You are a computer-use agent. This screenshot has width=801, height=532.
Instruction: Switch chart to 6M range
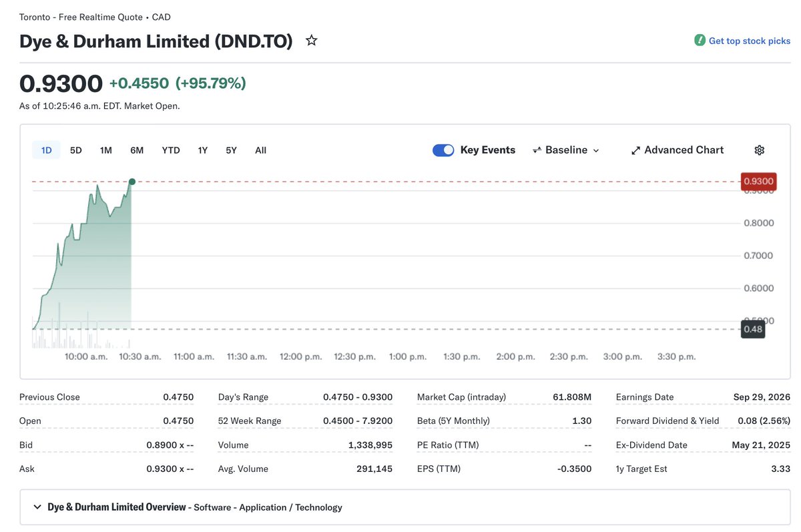click(137, 150)
